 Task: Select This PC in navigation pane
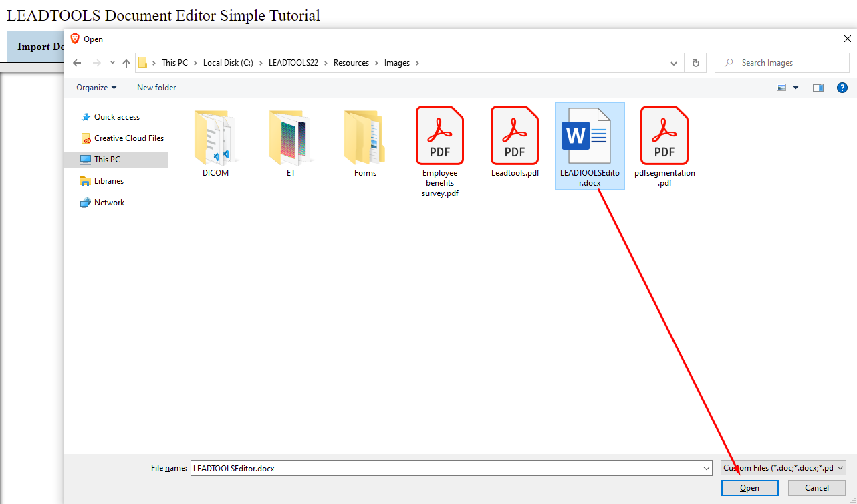[116, 160]
